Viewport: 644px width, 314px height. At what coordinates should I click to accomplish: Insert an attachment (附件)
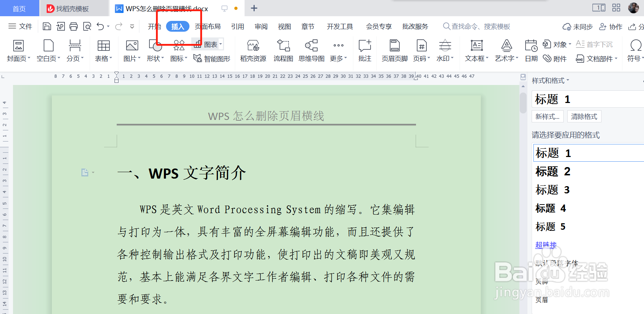point(555,58)
